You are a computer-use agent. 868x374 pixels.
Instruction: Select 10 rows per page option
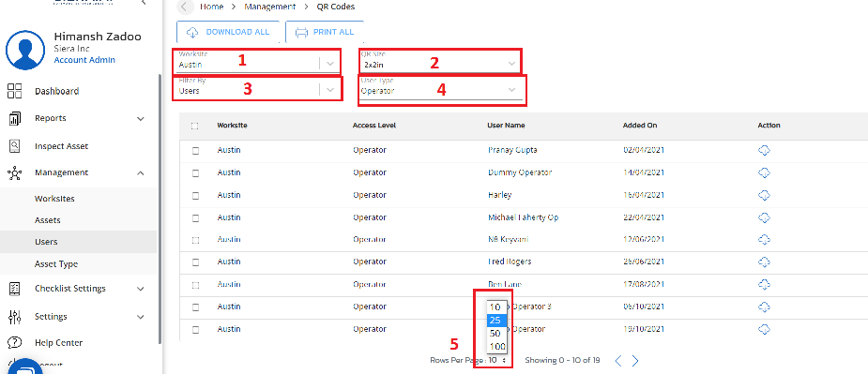click(x=496, y=307)
